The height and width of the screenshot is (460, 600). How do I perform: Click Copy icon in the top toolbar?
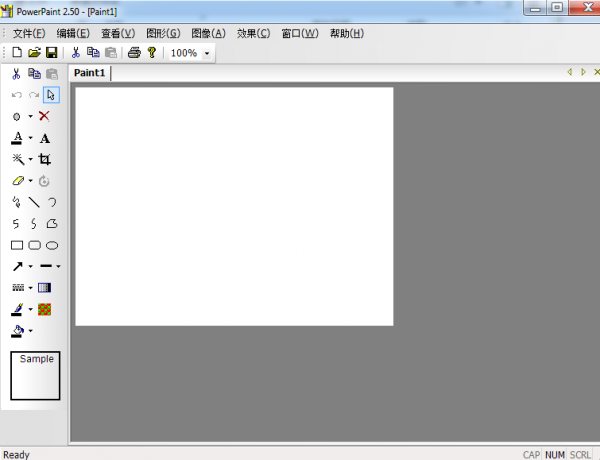tap(93, 52)
